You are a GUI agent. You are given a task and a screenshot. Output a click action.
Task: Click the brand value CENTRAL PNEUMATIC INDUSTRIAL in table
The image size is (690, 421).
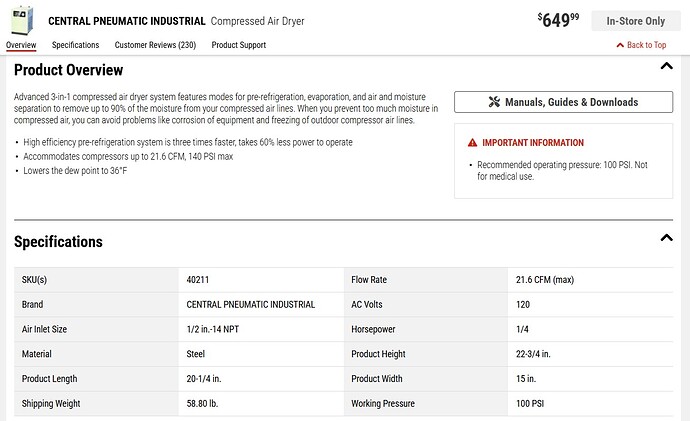pos(251,304)
